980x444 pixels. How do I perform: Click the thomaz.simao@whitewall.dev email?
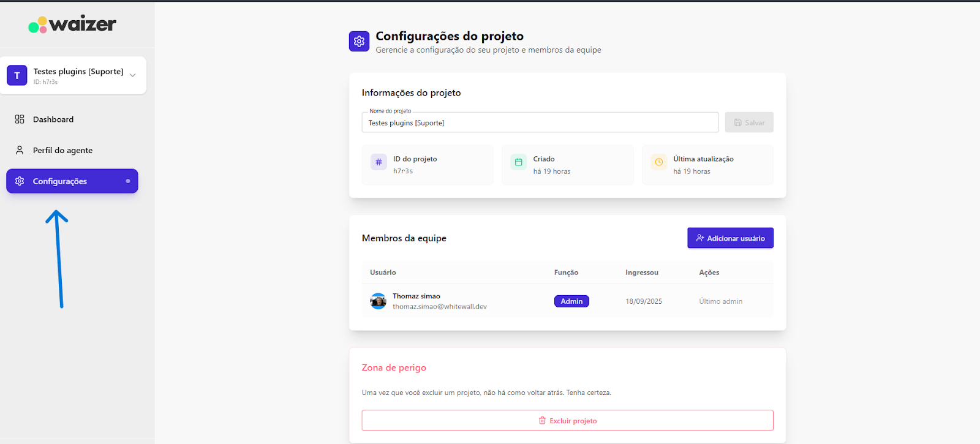point(439,307)
